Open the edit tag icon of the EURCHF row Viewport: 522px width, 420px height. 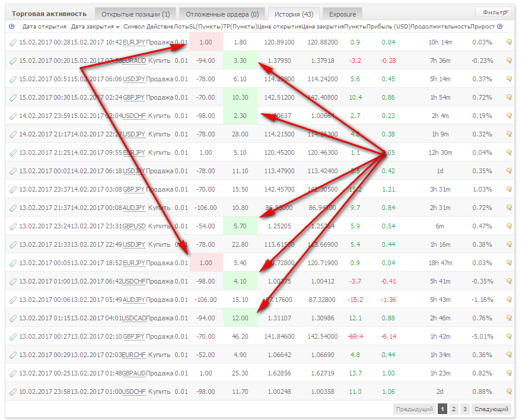point(13,355)
